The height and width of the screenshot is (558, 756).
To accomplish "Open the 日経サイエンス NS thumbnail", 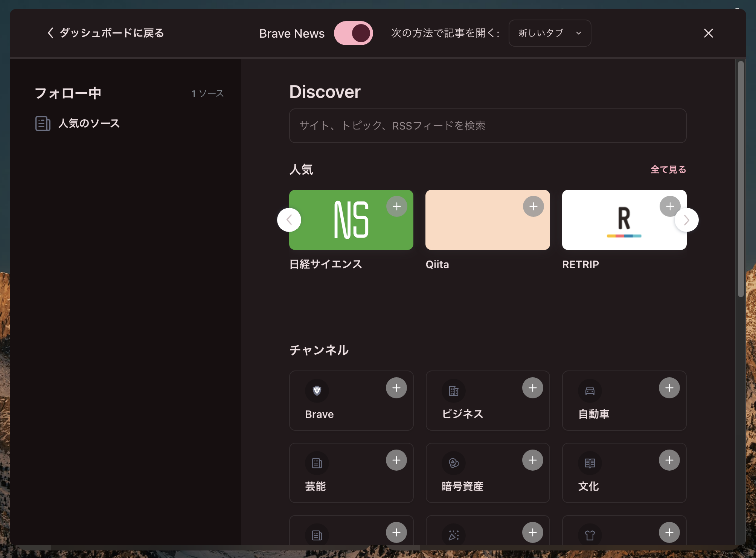I will [351, 220].
